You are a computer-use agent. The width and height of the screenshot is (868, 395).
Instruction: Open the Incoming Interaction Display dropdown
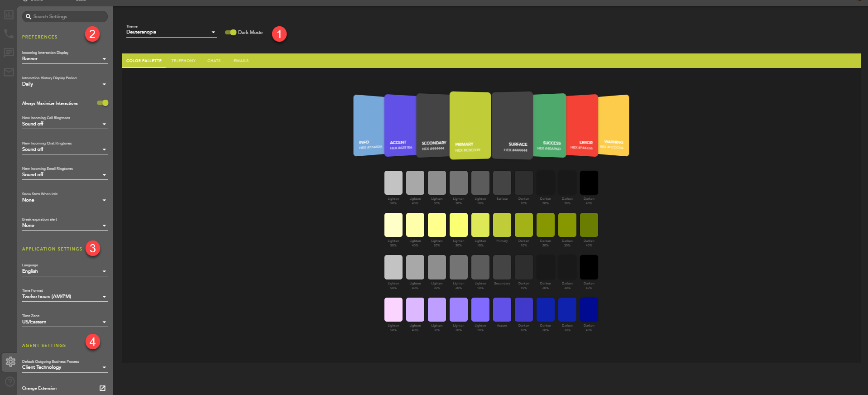pyautogui.click(x=64, y=59)
